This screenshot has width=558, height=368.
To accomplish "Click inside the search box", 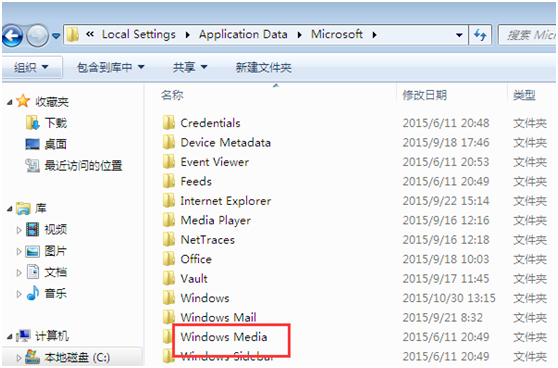I will 527,35.
